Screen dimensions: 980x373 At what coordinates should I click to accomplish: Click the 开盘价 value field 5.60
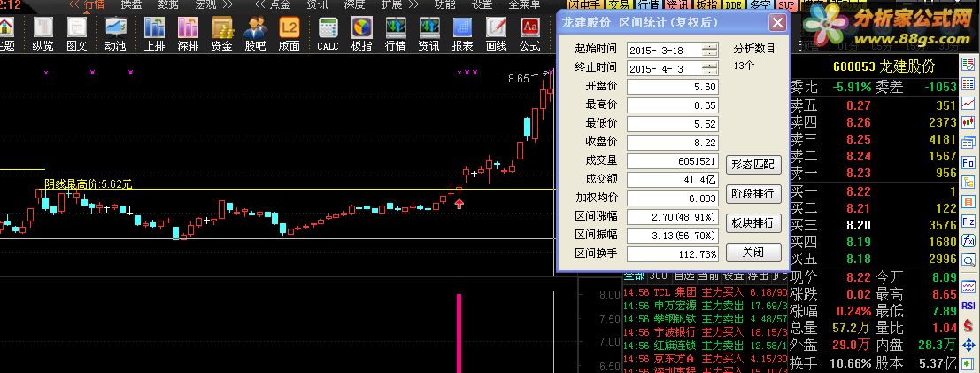point(673,87)
